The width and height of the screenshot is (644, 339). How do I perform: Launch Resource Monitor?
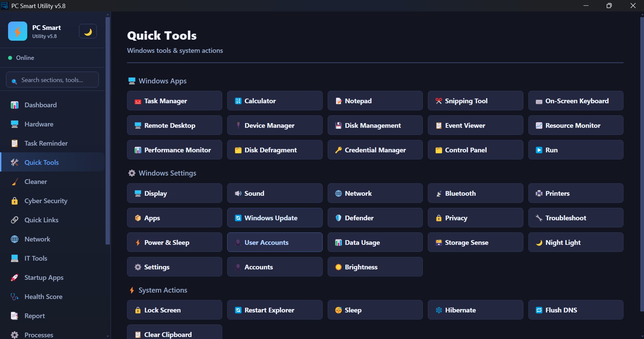coord(576,125)
